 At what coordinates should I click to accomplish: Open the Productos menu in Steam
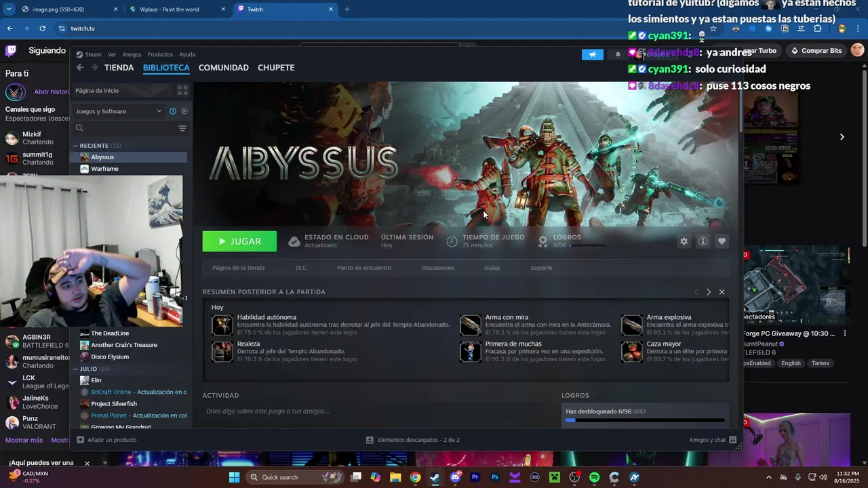pos(160,55)
